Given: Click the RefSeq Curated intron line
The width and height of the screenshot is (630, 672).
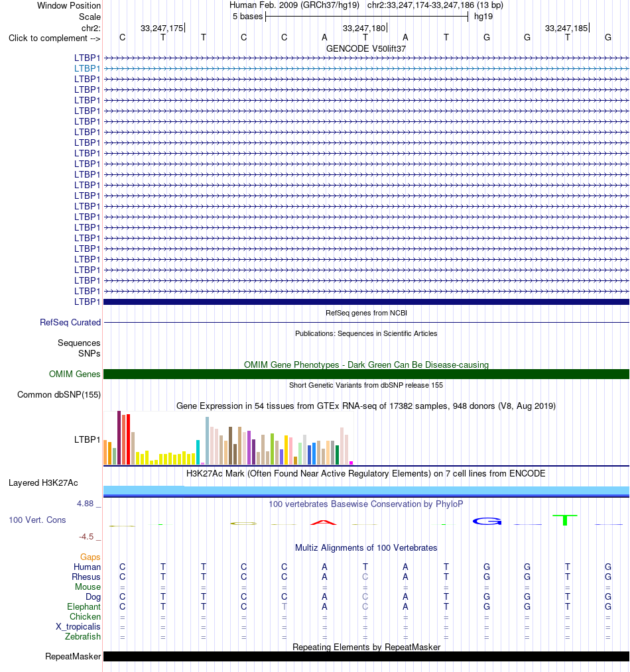Looking at the screenshot, I should 366,322.
